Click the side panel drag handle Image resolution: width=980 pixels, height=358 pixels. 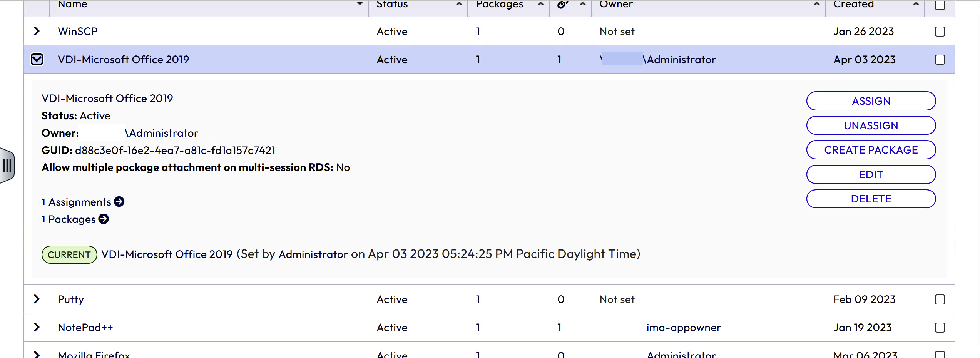[x=7, y=166]
